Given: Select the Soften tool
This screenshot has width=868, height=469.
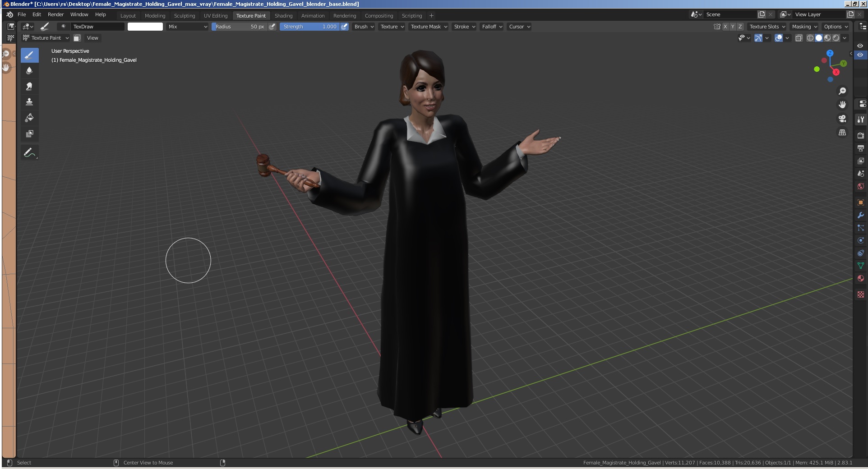Looking at the screenshot, I should tap(29, 71).
